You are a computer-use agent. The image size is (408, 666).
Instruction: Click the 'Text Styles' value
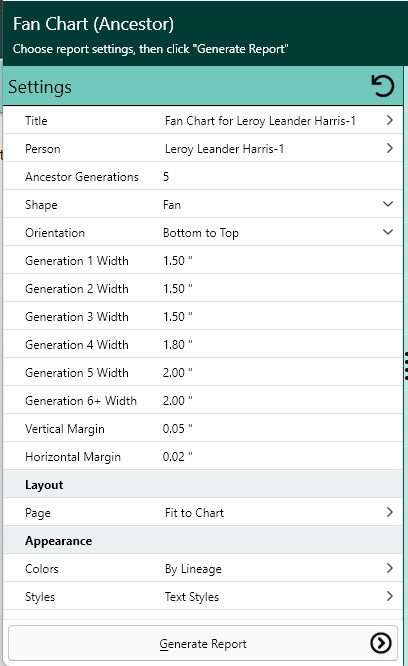coord(192,597)
